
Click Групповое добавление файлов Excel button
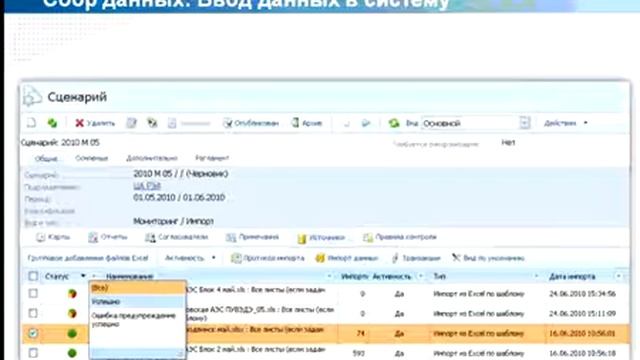tap(88, 258)
